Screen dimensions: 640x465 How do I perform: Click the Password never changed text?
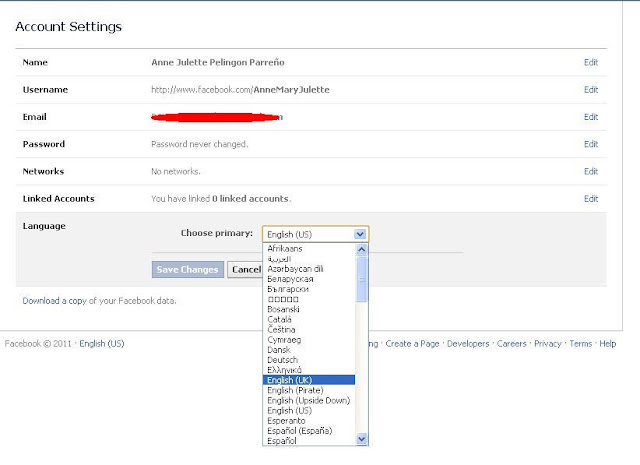(x=200, y=144)
